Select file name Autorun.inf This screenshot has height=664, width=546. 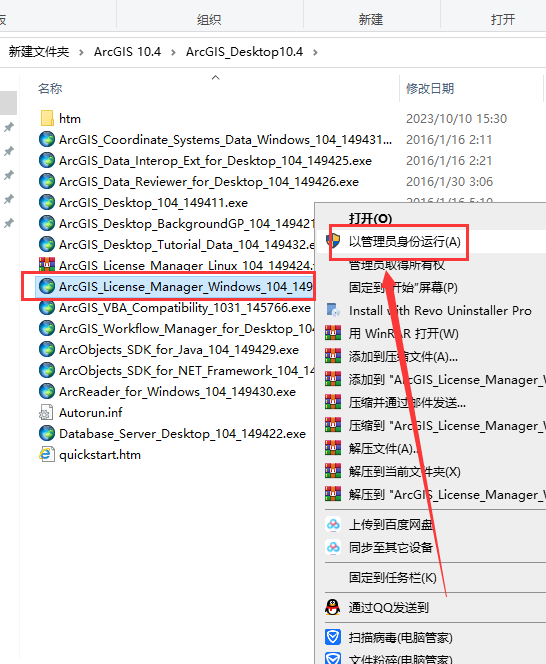point(91,412)
